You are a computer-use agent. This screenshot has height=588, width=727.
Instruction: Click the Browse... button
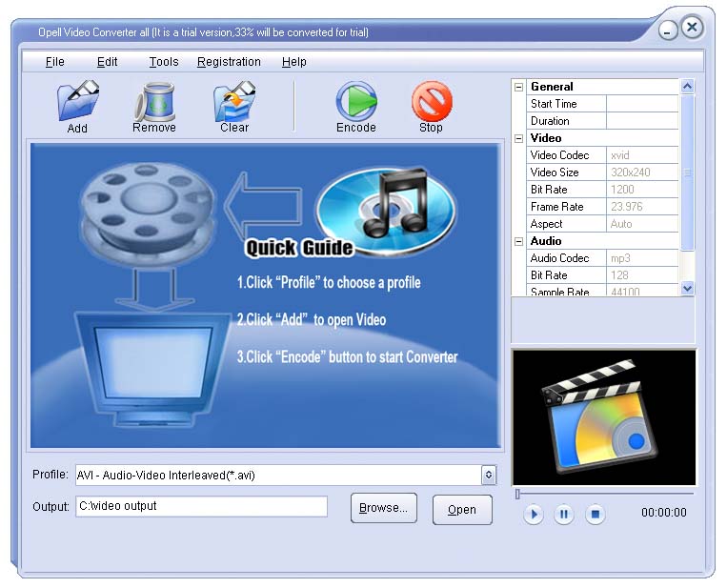coord(383,509)
